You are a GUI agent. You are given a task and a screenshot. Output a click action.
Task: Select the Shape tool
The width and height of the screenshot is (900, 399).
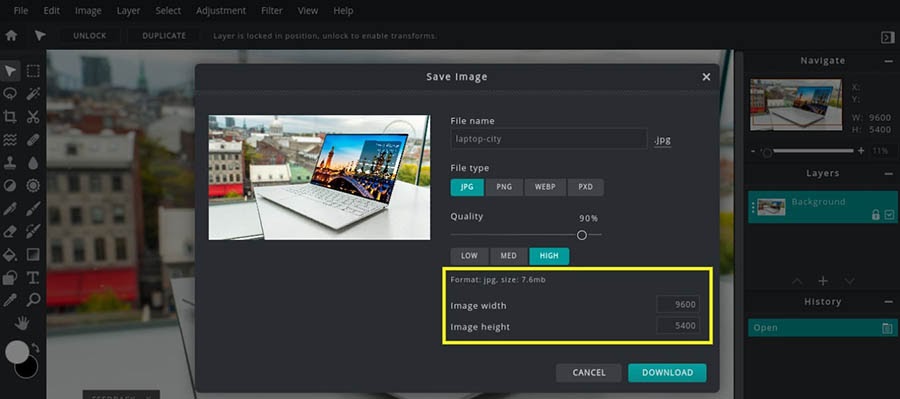pos(10,278)
